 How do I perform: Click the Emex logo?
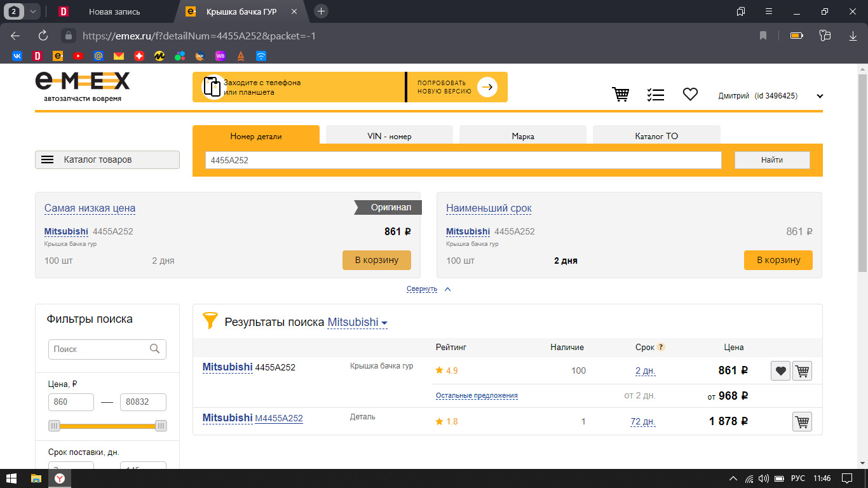pyautogui.click(x=83, y=86)
